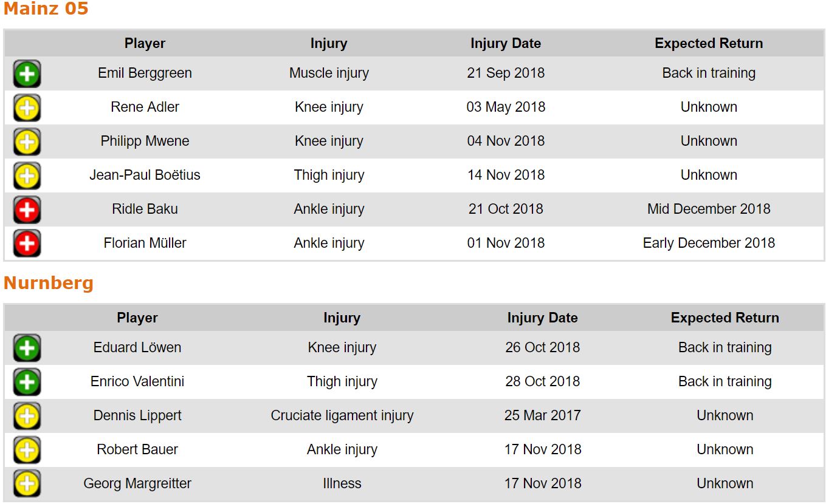Select player name Jean-Paul Boëtius

click(145, 175)
